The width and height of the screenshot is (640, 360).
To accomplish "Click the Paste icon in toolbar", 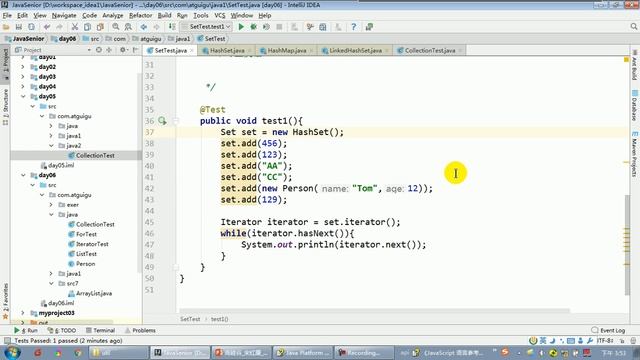I will (x=100, y=27).
